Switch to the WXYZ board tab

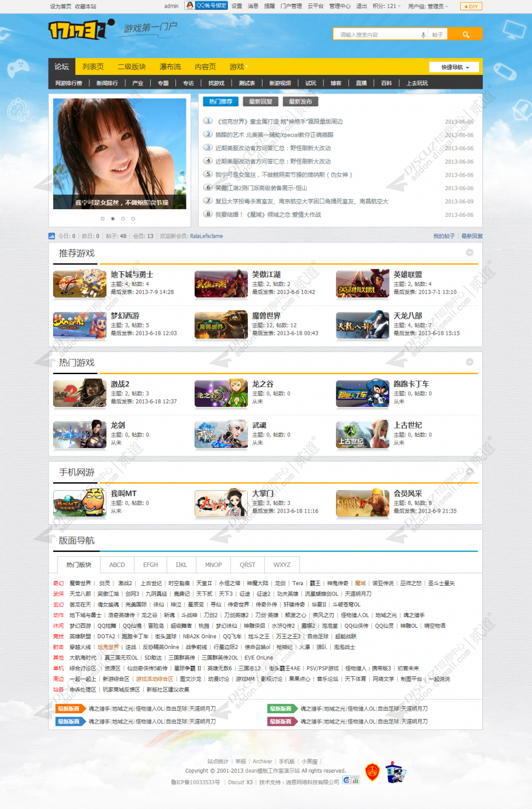click(282, 565)
